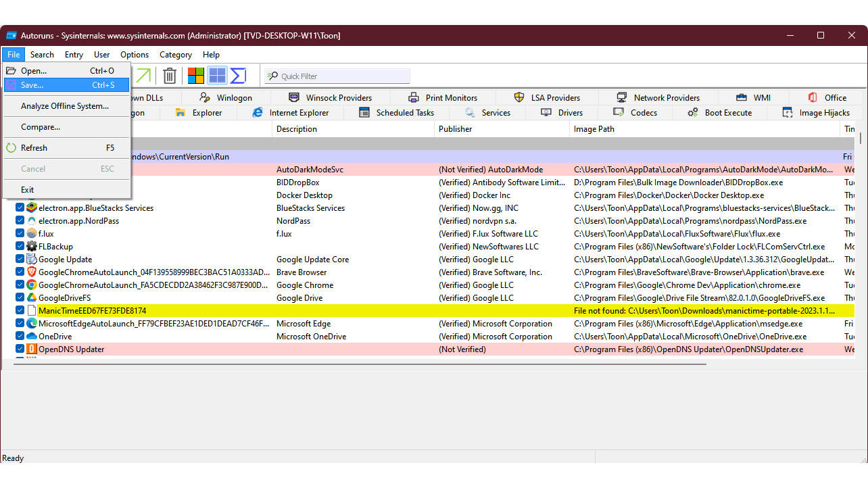Click the Microsoft Edge entry icon
The height and width of the screenshot is (488, 868).
click(31, 324)
